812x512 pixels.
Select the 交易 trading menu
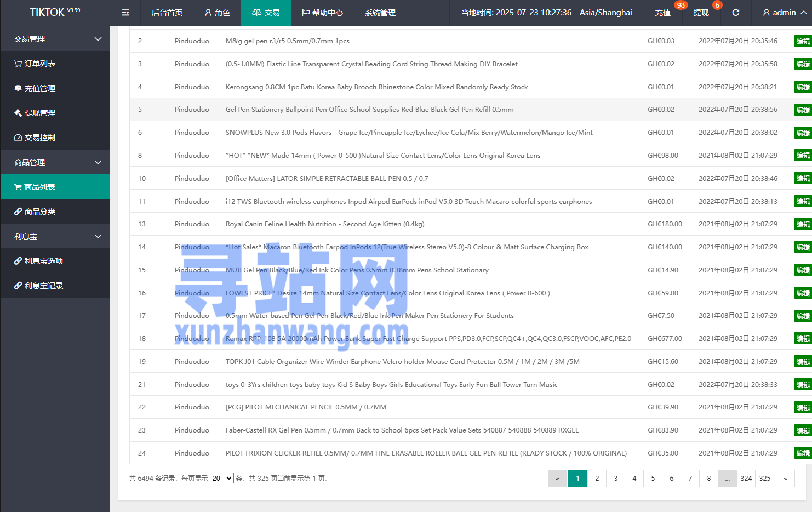tap(266, 13)
